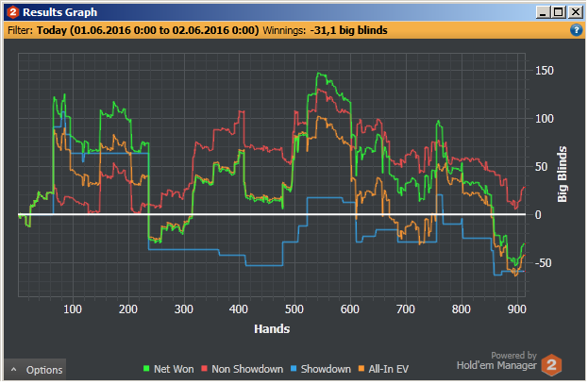Open the blue help question mark icon
Image resolution: width=588 pixels, height=384 pixels.
[x=576, y=30]
